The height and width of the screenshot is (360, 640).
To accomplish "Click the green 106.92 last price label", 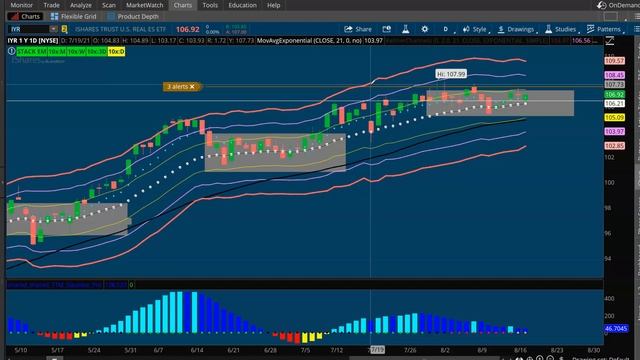I will [614, 95].
